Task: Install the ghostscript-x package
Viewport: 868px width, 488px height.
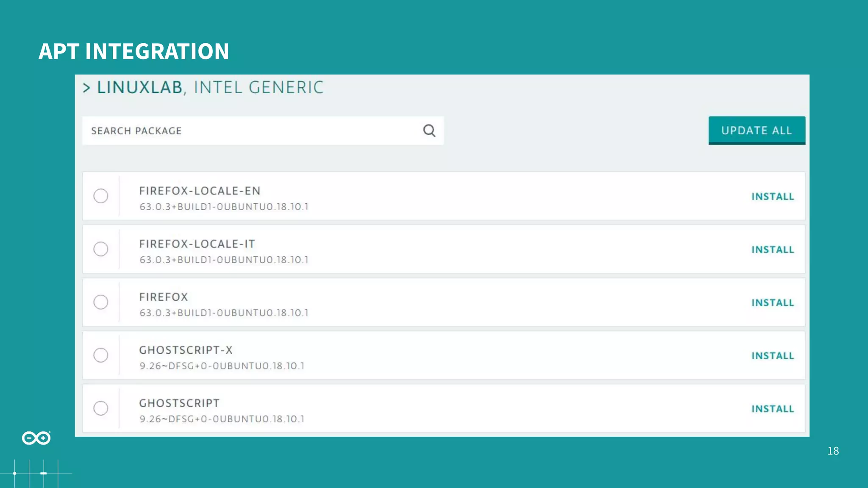Action: pos(773,356)
